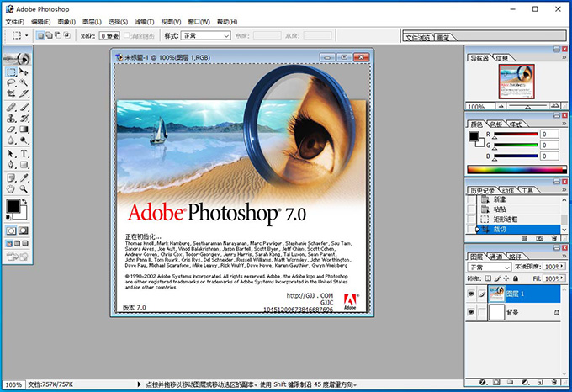Select the Hand tool
The image size is (572, 392).
pos(10,189)
